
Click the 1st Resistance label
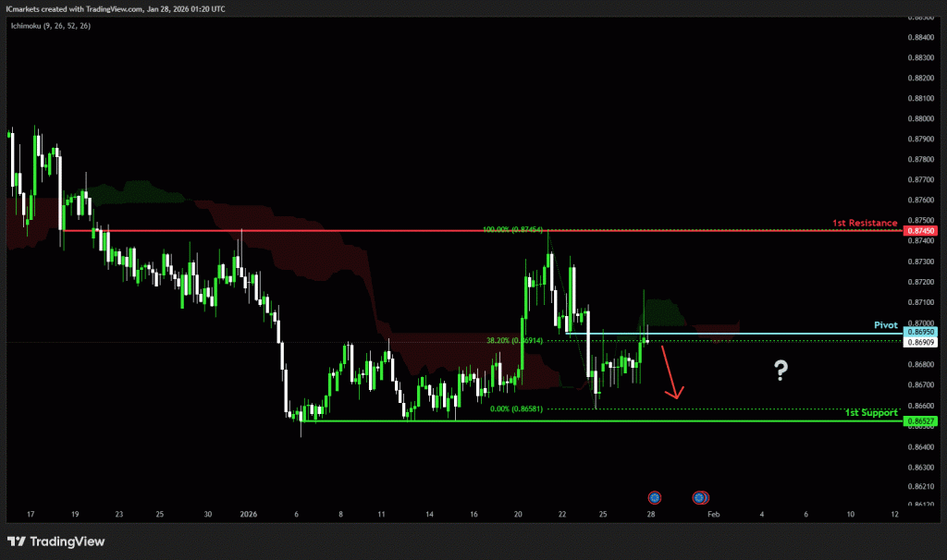pos(864,223)
